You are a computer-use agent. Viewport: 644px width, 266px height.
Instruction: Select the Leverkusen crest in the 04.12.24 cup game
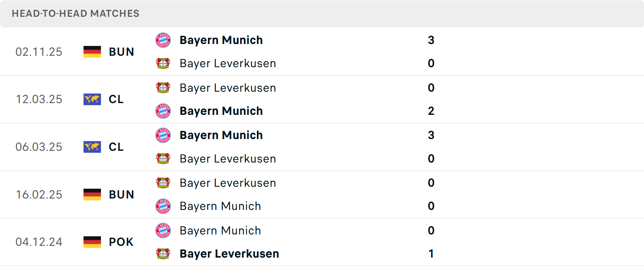(163, 254)
